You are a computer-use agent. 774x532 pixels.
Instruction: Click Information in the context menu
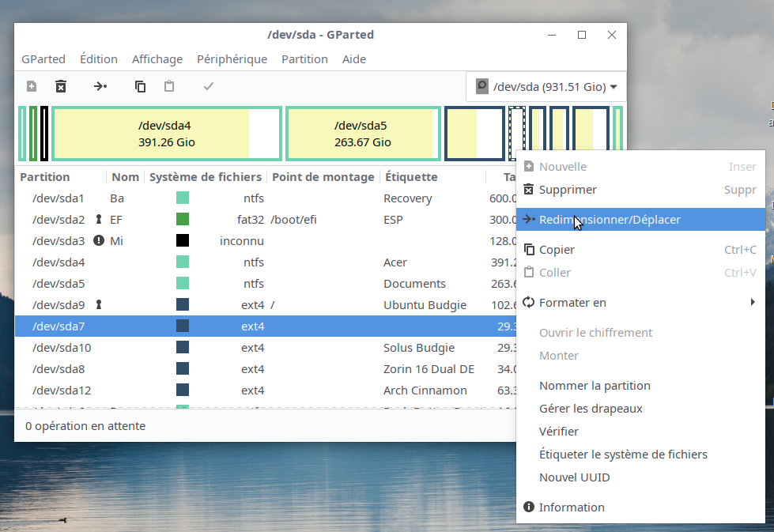571,507
